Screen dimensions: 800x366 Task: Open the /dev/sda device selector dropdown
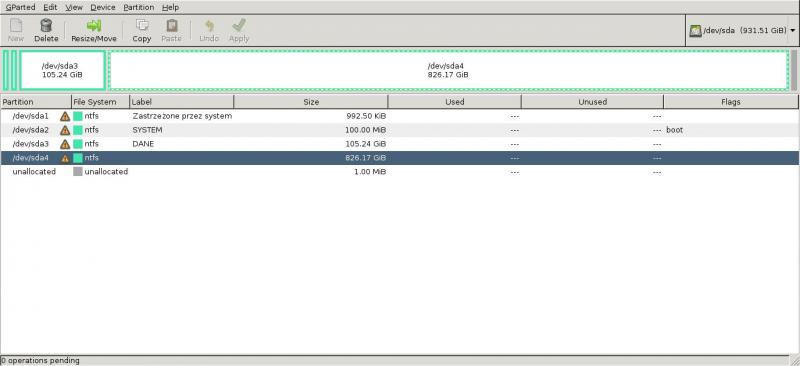pyautogui.click(x=742, y=31)
